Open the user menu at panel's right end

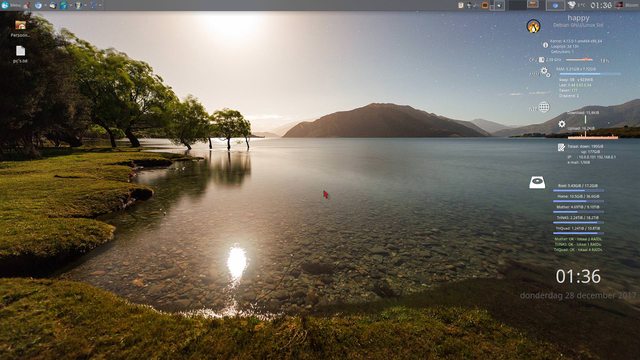pos(627,5)
